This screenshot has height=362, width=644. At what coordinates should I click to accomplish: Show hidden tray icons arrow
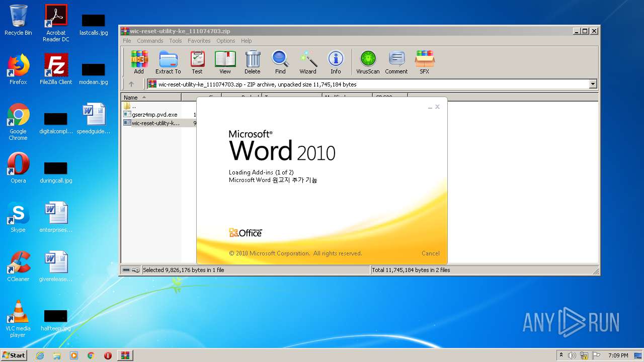(x=561, y=355)
